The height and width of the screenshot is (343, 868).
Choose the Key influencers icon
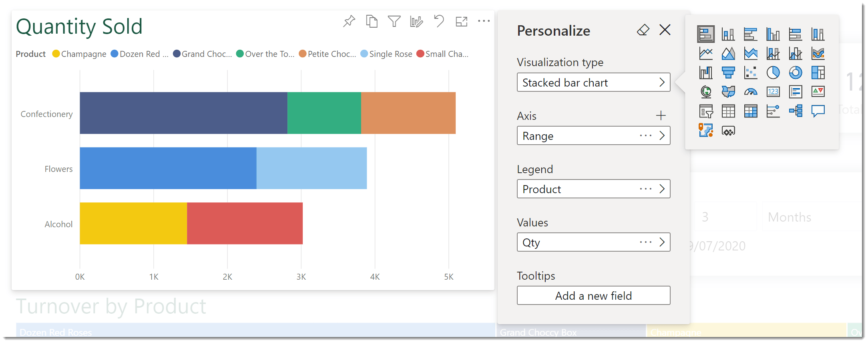(773, 111)
